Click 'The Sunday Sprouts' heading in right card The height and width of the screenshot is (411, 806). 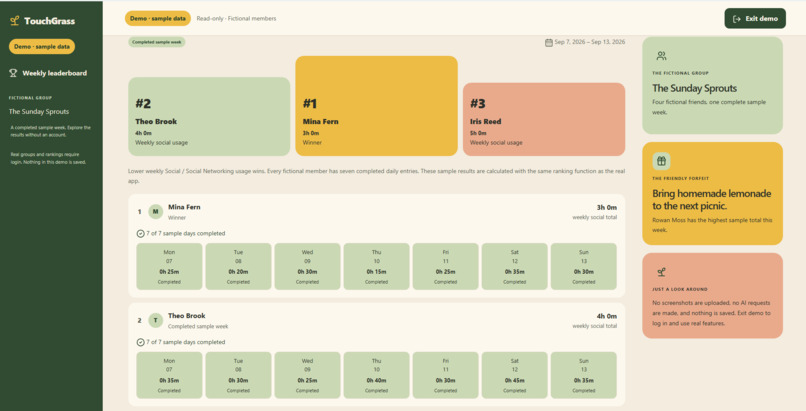(x=694, y=88)
